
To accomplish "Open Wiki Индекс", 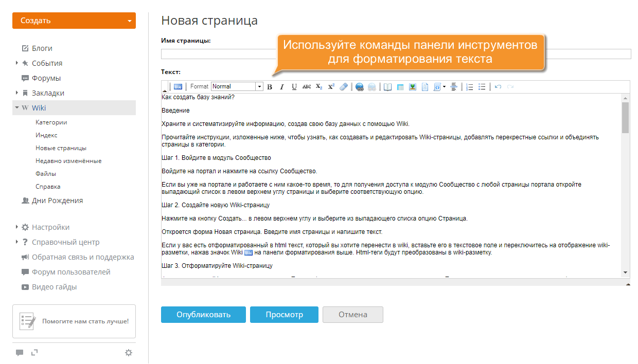I will pyautogui.click(x=46, y=135).
